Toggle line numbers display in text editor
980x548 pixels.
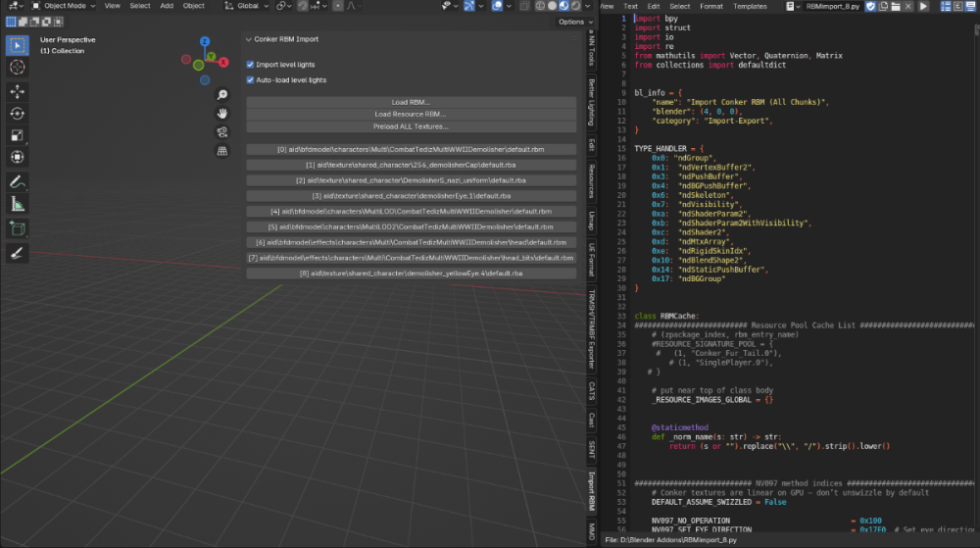click(946, 6)
